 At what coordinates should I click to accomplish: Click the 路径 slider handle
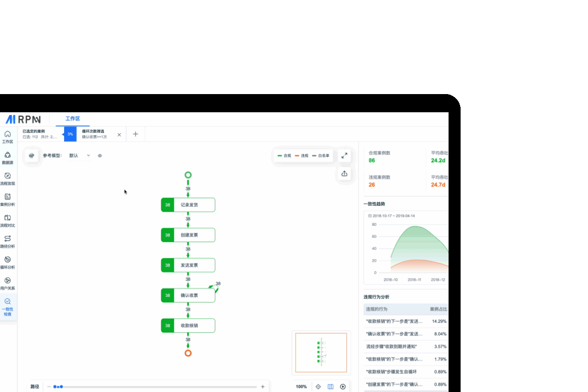tap(61, 387)
